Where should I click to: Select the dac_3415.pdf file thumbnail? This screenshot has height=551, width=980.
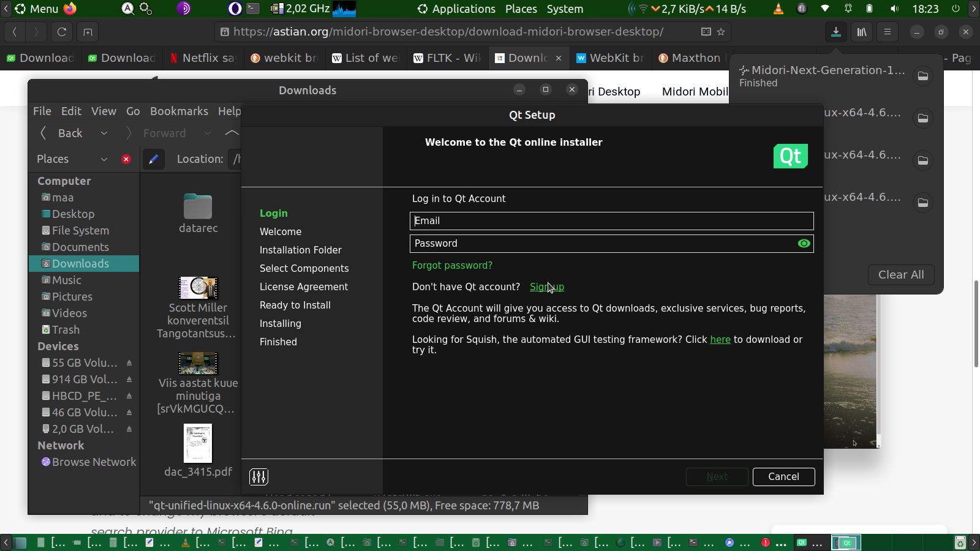[198, 443]
